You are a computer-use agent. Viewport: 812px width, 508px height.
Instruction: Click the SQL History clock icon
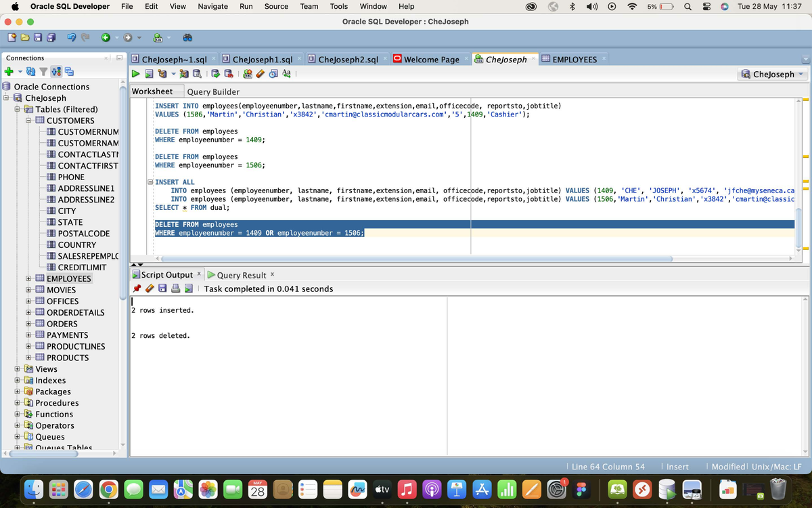(273, 74)
